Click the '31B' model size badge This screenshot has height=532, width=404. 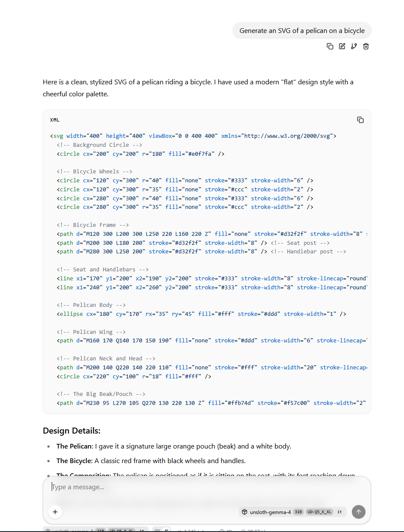click(x=298, y=512)
